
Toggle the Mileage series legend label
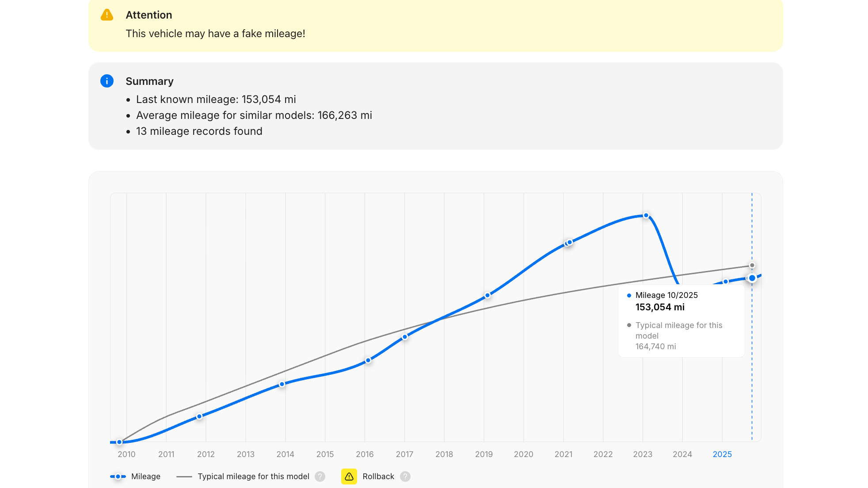(x=146, y=477)
